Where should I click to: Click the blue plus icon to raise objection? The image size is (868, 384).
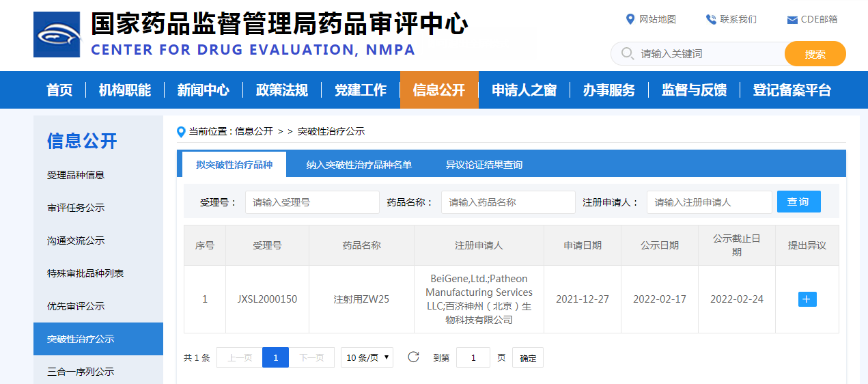click(x=807, y=299)
